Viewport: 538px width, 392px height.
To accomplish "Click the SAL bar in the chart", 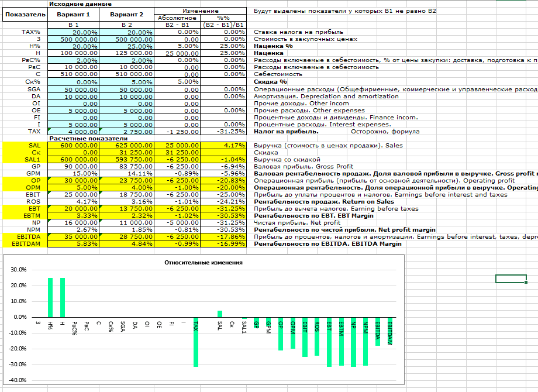I will click(x=220, y=314).
